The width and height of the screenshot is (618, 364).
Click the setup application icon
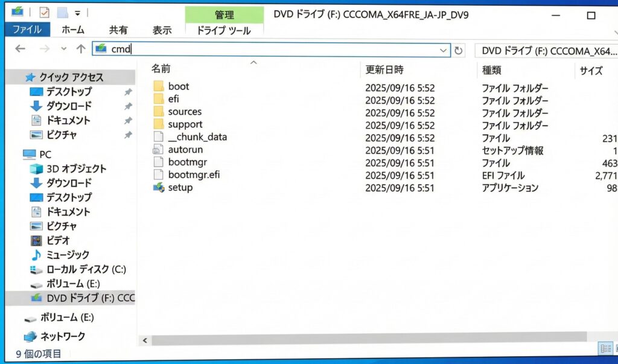(x=158, y=188)
